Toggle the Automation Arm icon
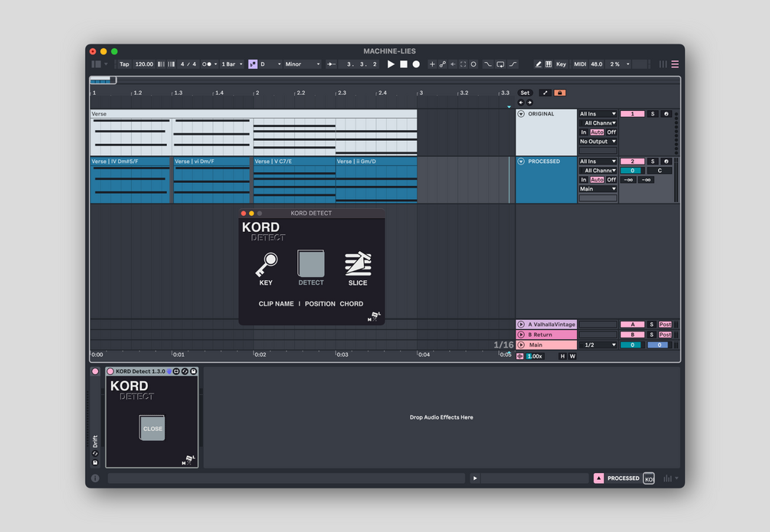770x532 pixels. point(442,64)
